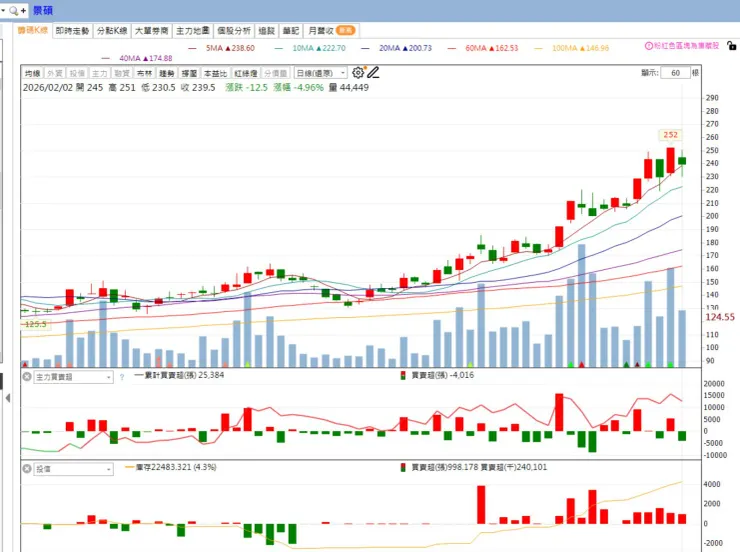Viewport: 740px width, 552px height.
Task: Click the pink 粉紅色區塊 notice text
Action: 687,46
